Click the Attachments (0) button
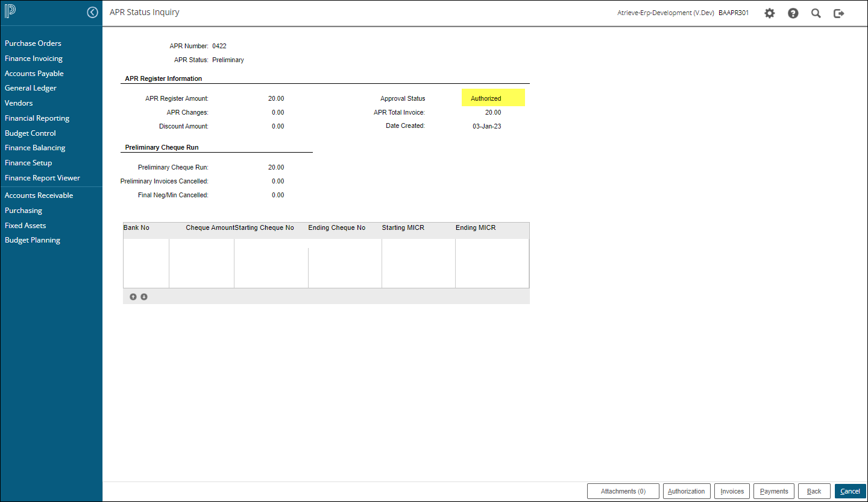868x502 pixels. pos(623,491)
